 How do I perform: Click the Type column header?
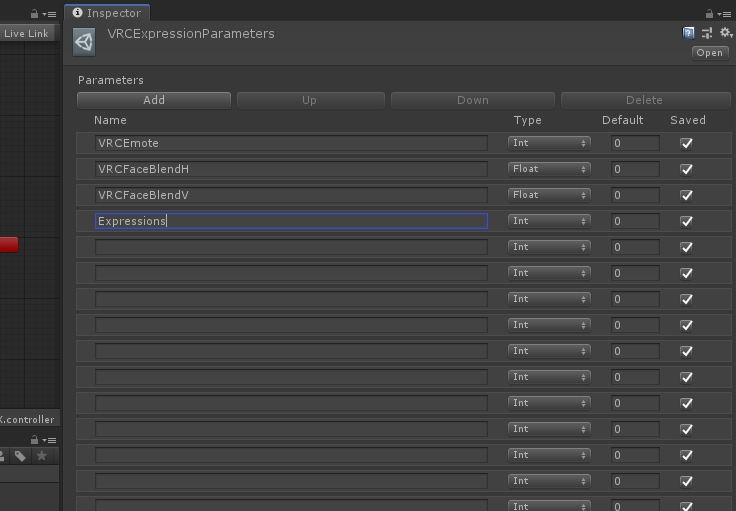528,120
